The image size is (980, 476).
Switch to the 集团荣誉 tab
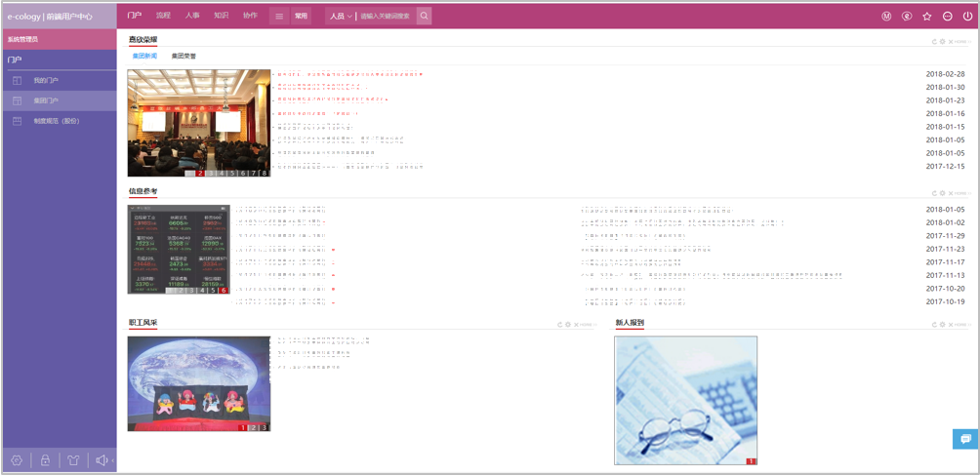click(x=184, y=56)
